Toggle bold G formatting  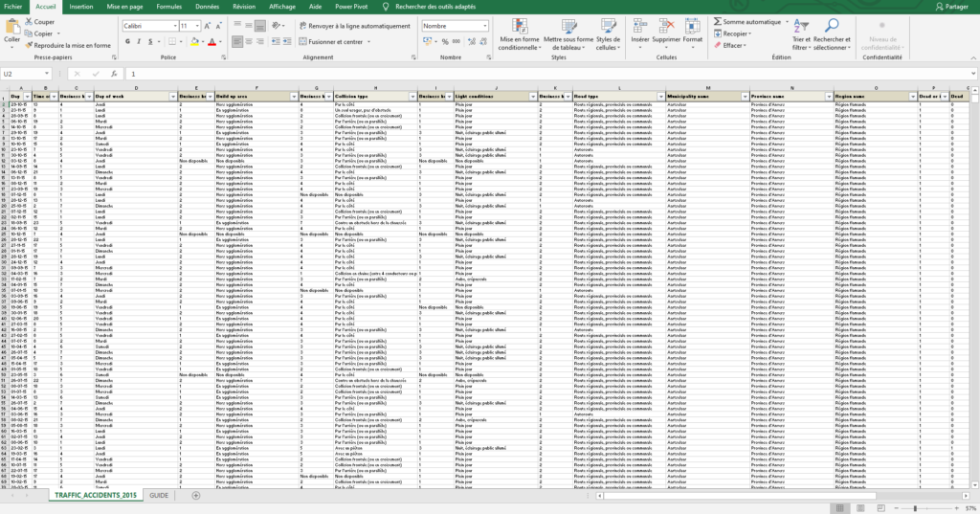pos(127,42)
